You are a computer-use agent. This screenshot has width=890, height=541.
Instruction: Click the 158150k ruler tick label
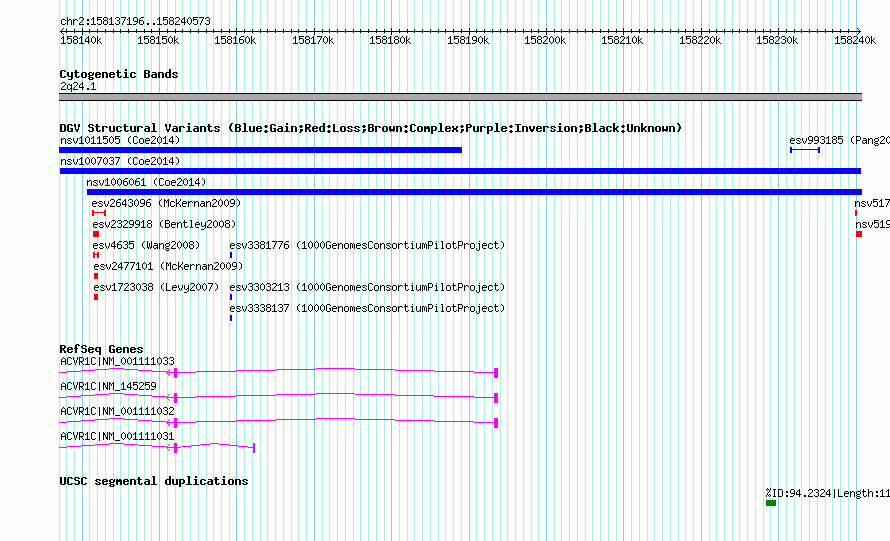(158, 40)
